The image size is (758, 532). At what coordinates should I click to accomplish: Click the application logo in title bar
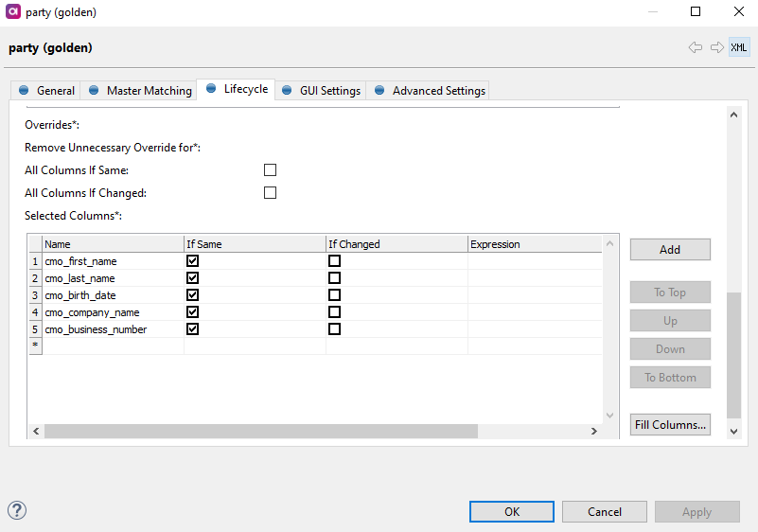pos(12,12)
